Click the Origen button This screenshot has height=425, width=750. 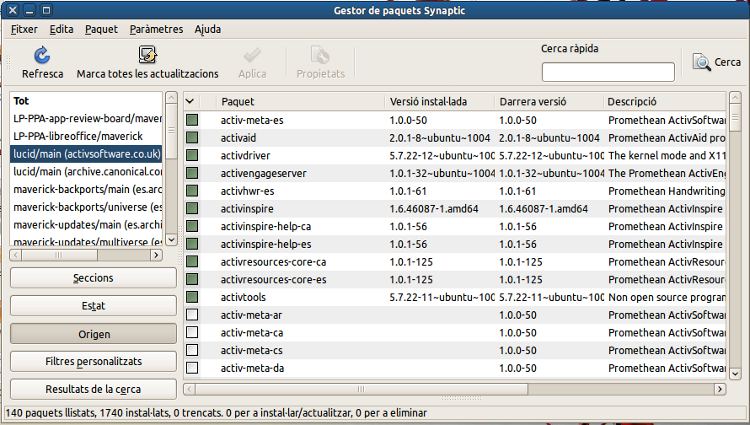(93, 334)
